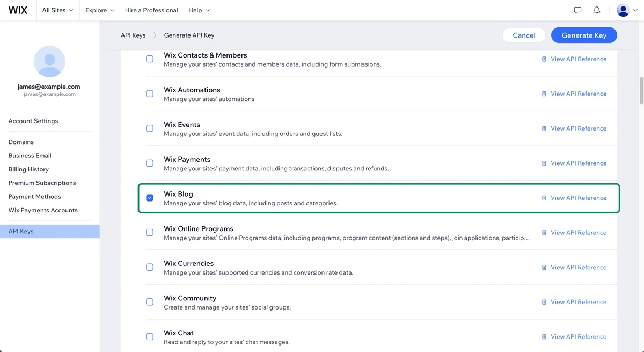644x352 pixels.
Task: View API Reference for Wix Currencies
Action: (579, 268)
